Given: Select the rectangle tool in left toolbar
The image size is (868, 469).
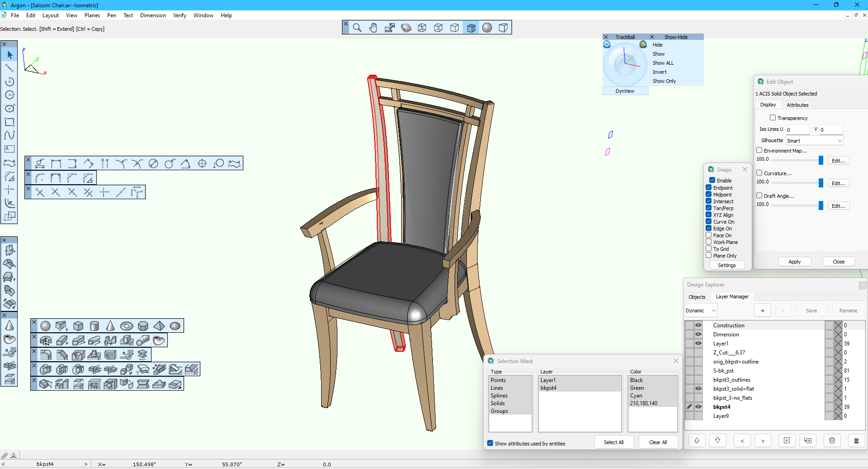Looking at the screenshot, I should (x=9, y=122).
